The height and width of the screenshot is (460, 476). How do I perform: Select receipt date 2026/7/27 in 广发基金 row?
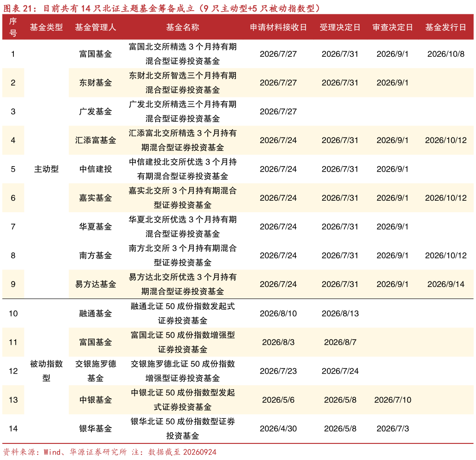coord(278,111)
